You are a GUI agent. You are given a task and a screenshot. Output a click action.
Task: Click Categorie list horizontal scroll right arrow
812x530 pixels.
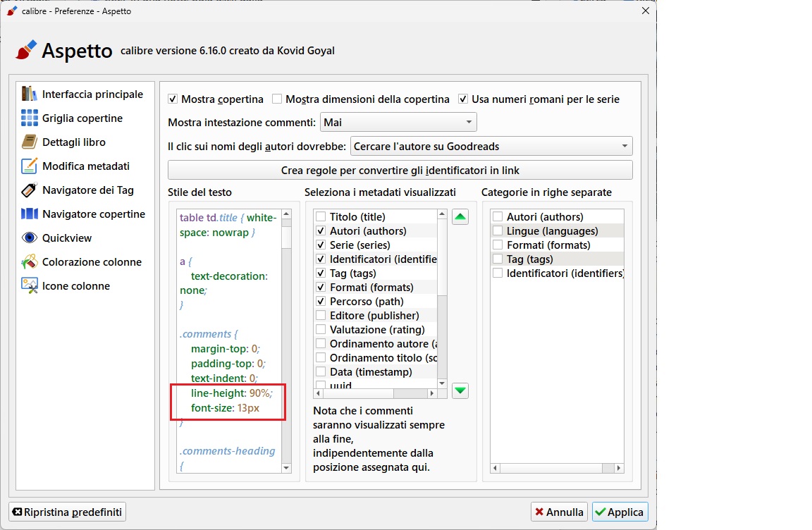click(618, 468)
